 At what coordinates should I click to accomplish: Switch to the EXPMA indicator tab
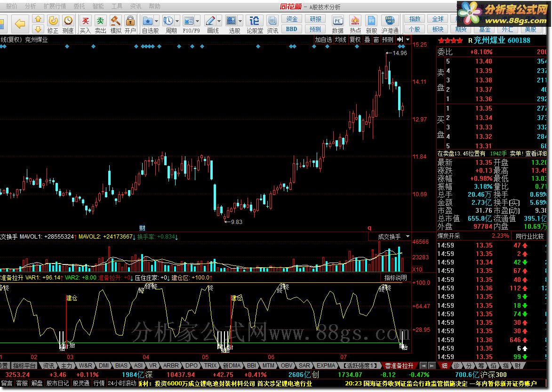(325, 366)
